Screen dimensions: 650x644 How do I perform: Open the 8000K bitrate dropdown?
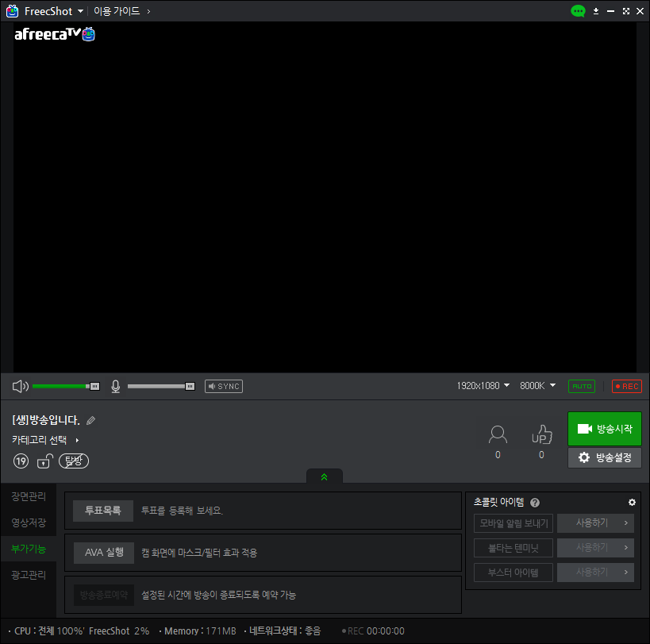tap(537, 386)
